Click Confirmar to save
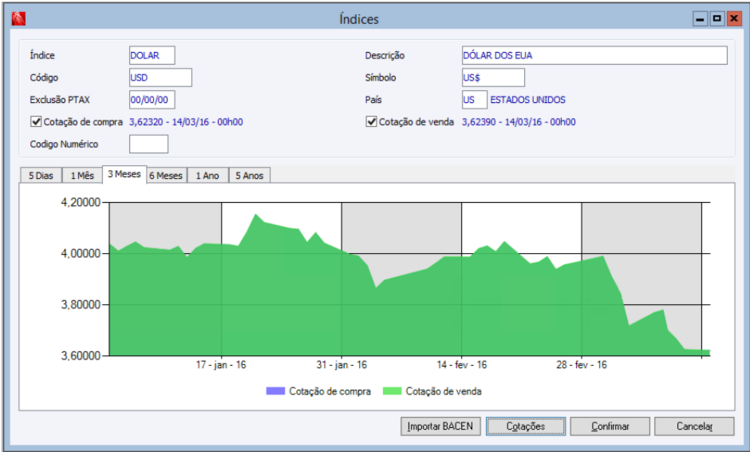The width and height of the screenshot is (750, 452). 610,426
